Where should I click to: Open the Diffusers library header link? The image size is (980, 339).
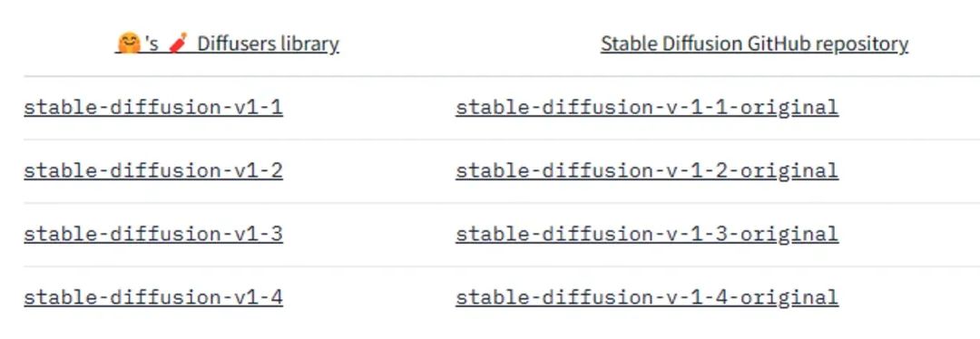click(228, 44)
